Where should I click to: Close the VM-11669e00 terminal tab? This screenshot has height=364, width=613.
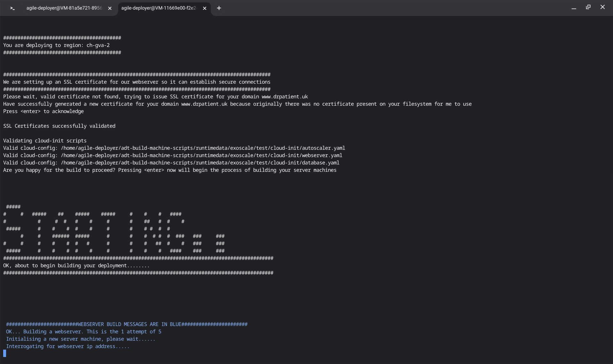pyautogui.click(x=205, y=8)
